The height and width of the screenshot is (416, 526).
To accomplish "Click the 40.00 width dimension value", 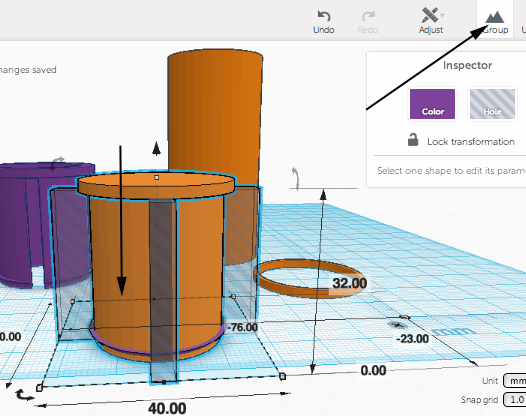I will (167, 408).
